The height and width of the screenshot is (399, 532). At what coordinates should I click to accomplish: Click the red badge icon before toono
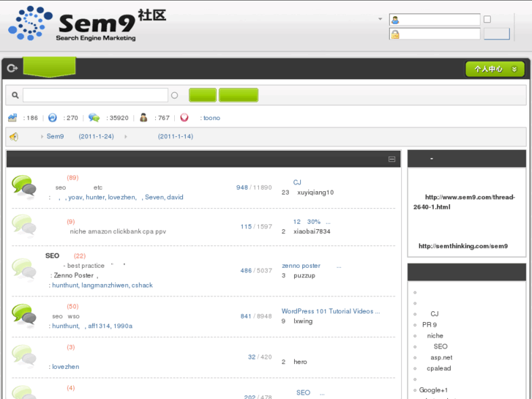point(184,117)
